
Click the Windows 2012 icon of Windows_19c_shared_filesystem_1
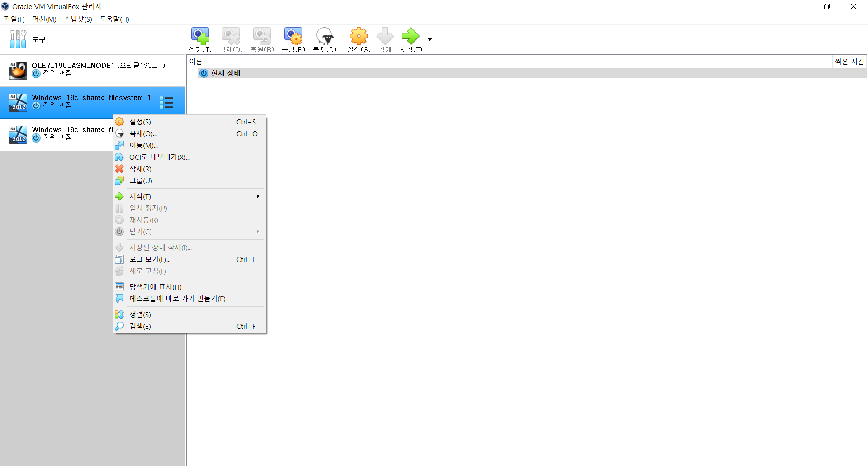[18, 102]
